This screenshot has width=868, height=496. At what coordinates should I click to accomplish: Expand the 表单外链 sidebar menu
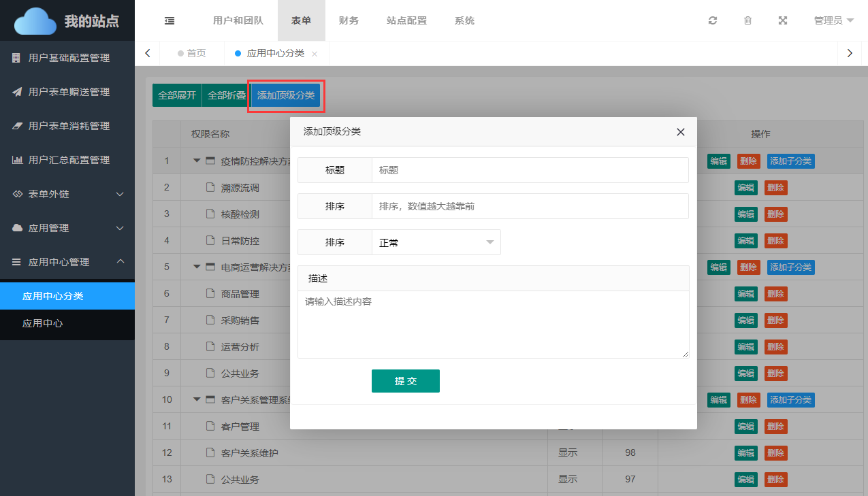click(67, 194)
